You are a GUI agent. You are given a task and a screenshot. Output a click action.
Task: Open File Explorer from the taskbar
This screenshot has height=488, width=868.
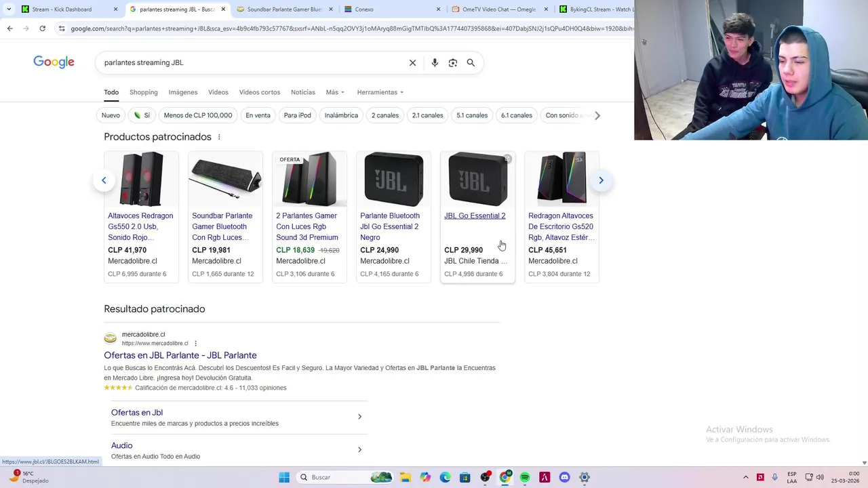point(405,477)
